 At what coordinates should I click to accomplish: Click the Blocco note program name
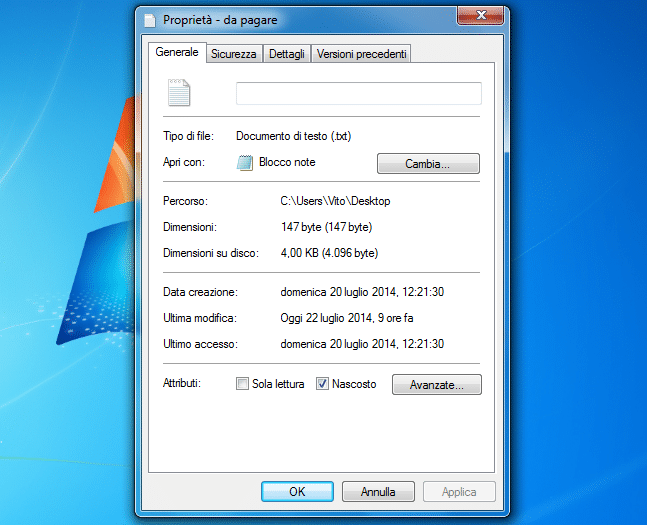pos(287,162)
